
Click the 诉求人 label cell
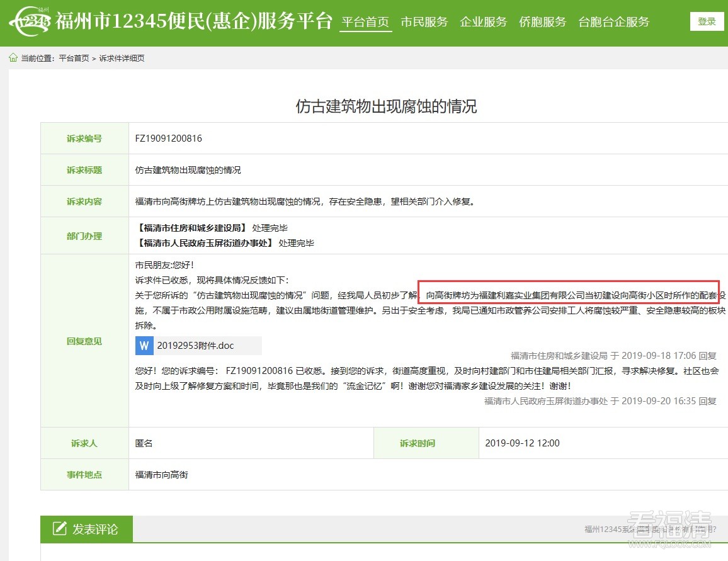[x=84, y=443]
